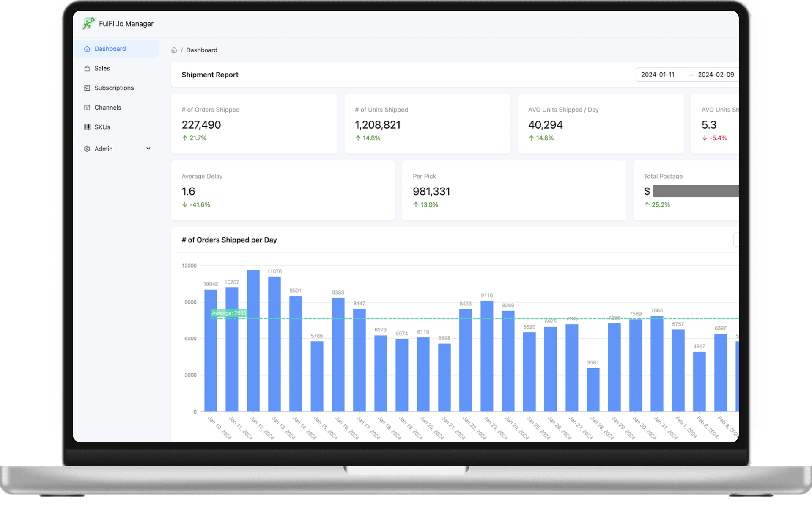Go to the Subscriptions menu item
The height and width of the screenshot is (505, 812).
click(114, 88)
